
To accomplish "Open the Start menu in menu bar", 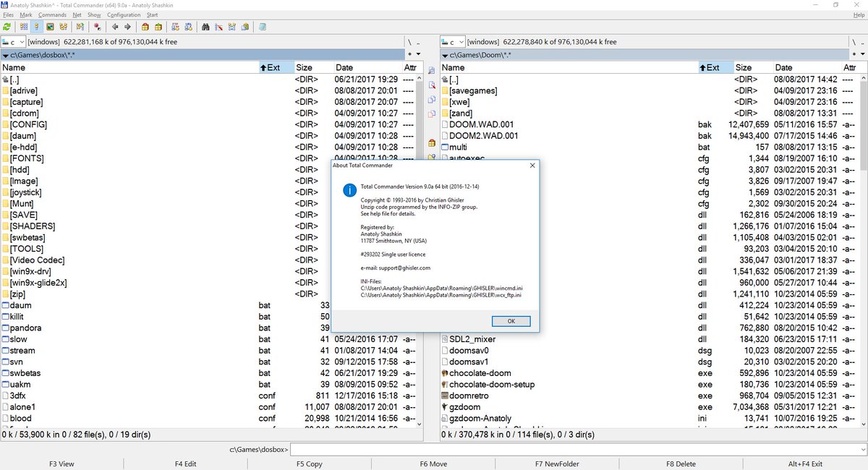I will point(152,14).
